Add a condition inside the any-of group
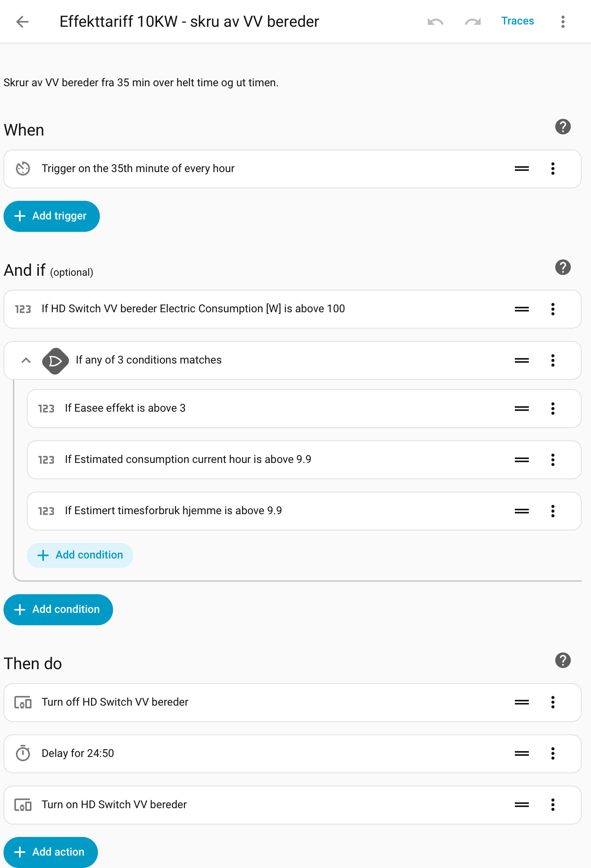The image size is (591, 868). 80,555
